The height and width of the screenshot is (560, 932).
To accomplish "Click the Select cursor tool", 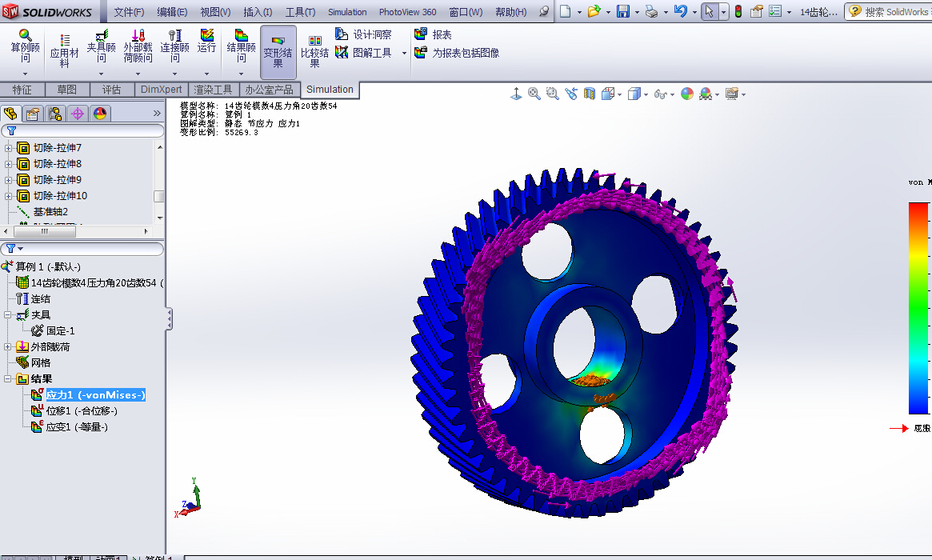I will 709,11.
